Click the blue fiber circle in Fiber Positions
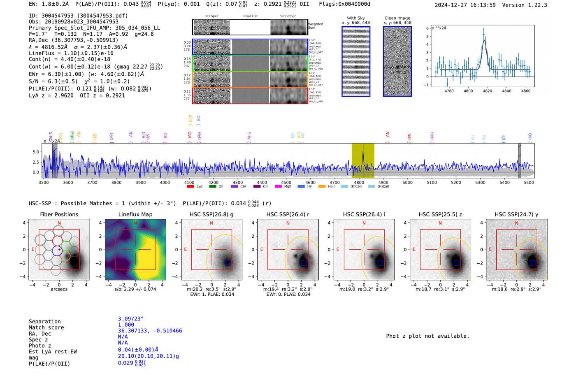This screenshot has width=576, height=392. pyautogui.click(x=58, y=251)
